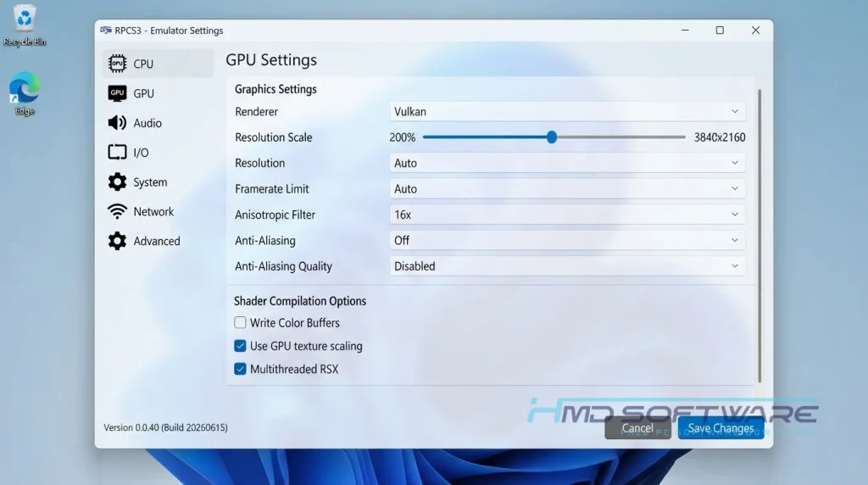This screenshot has width=868, height=485.
Task: Click the RPCS3 title bar app icon
Action: pos(106,31)
